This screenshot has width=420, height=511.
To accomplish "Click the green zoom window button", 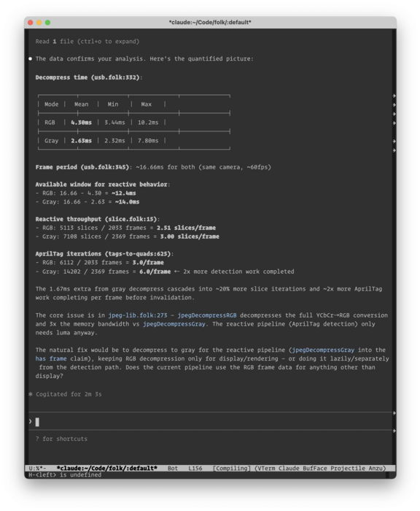I will 48,23.
